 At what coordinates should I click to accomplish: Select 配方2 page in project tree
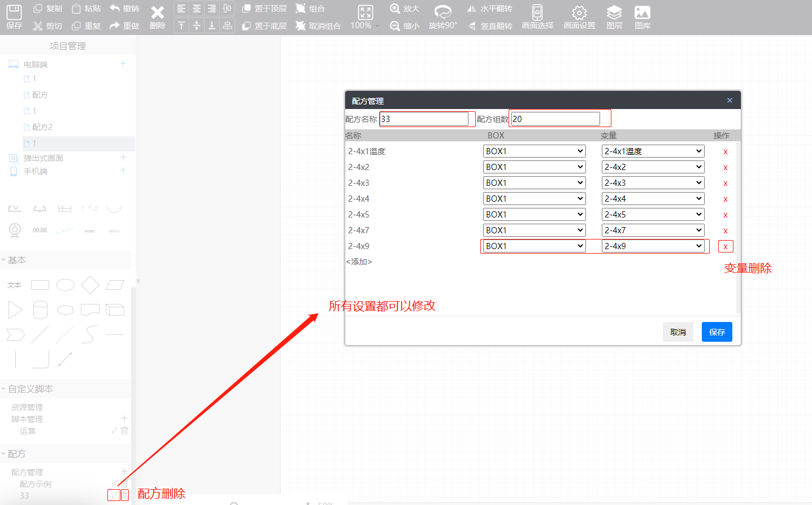42,127
